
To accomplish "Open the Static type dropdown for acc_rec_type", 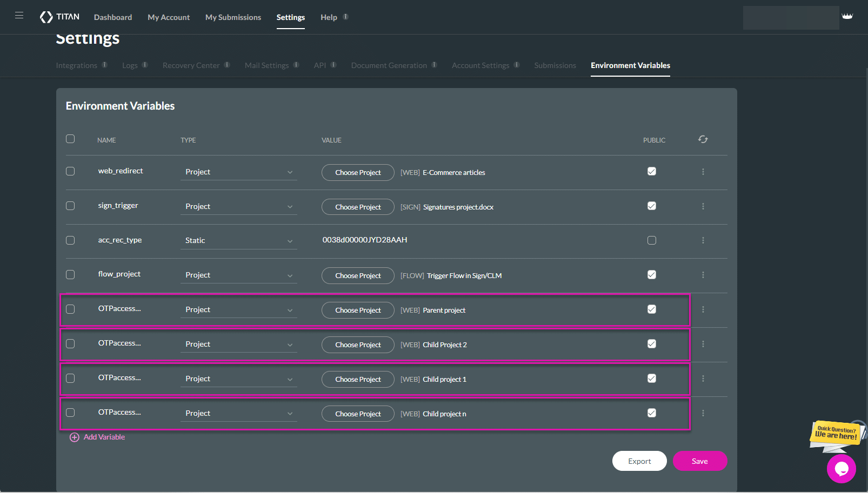I will pos(238,241).
